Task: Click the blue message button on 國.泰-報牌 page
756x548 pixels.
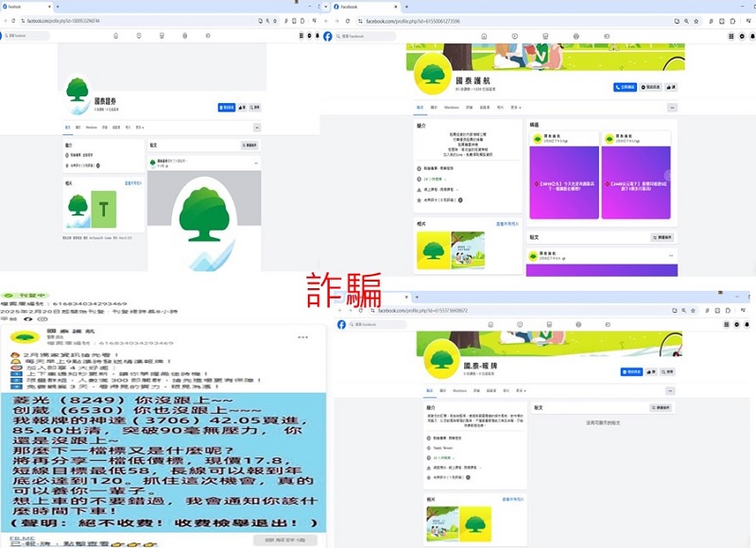Action: [x=631, y=372]
